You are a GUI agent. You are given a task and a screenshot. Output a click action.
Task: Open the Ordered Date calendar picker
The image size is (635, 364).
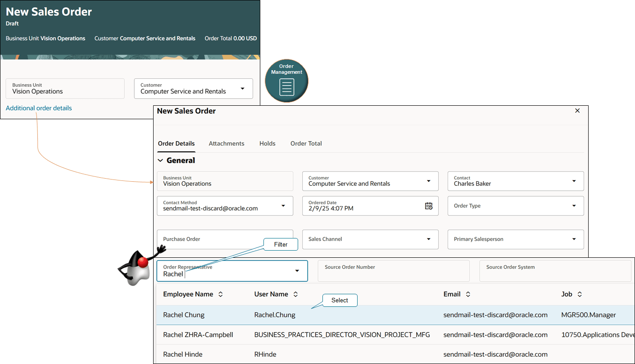pyautogui.click(x=428, y=206)
